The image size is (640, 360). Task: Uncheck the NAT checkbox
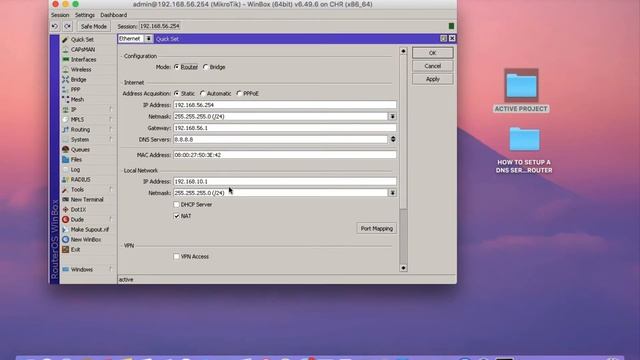pos(176,216)
